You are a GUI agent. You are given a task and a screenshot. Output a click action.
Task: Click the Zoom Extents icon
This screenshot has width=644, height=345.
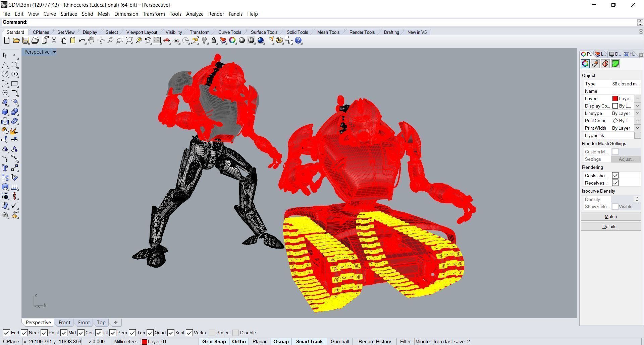point(129,41)
